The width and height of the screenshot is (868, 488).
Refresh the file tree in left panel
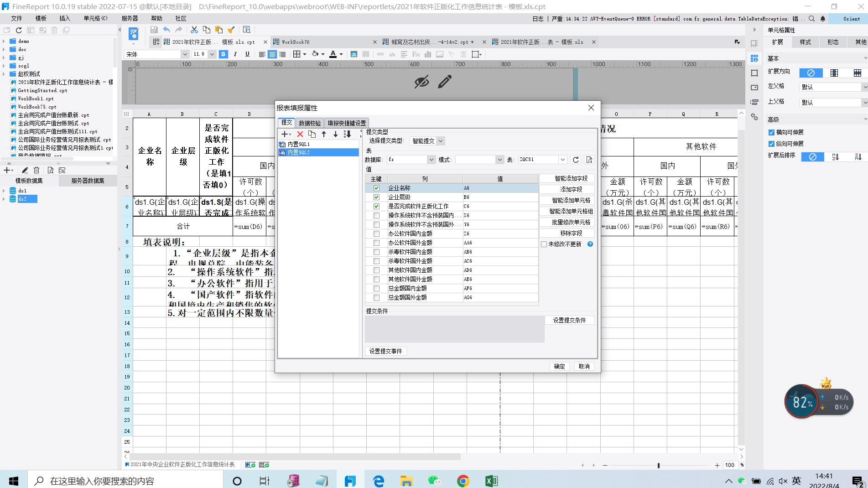point(19,30)
